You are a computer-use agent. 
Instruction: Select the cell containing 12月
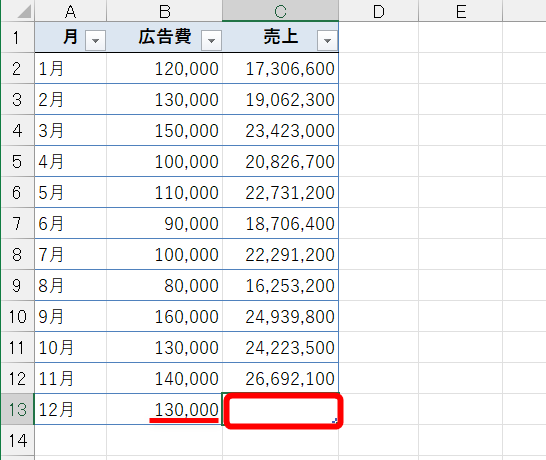pyautogui.click(x=71, y=409)
